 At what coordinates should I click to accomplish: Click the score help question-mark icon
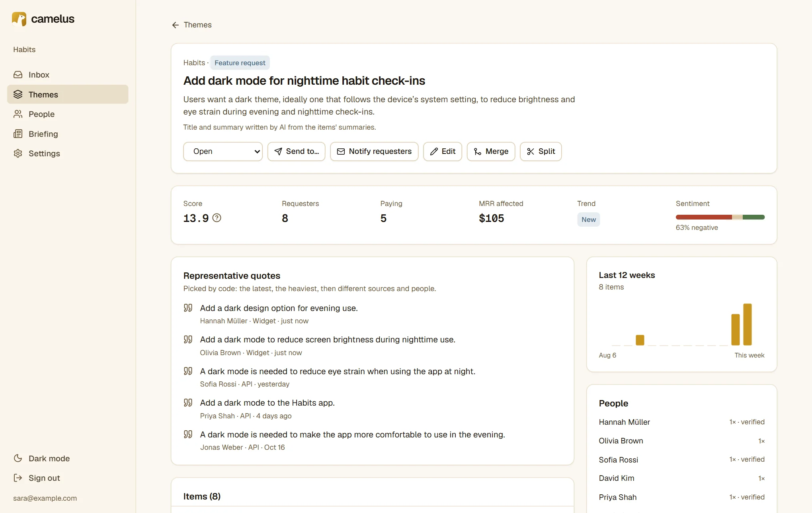click(x=217, y=218)
